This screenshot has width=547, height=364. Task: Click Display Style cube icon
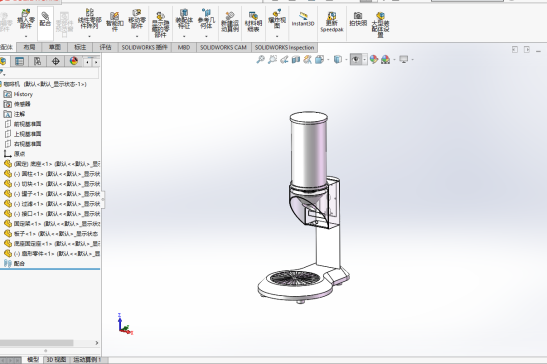(x=337, y=60)
